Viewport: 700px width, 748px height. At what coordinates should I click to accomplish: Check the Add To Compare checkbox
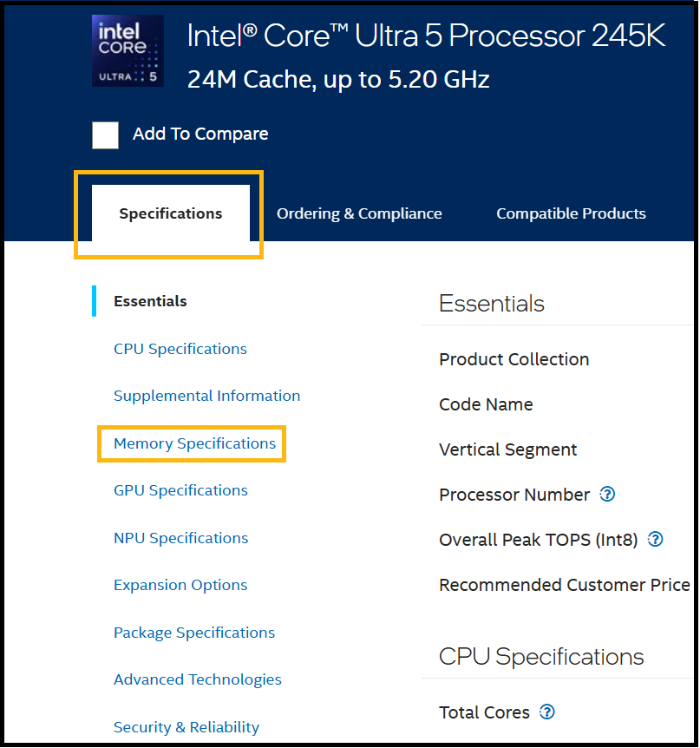coord(106,135)
